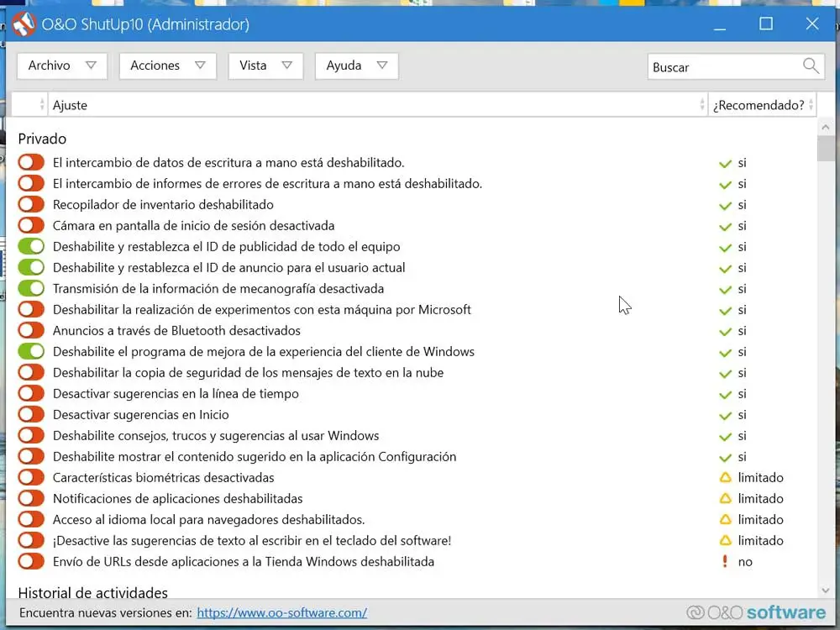The image size is (840, 630).
Task: Open the Acciones dropdown arrow
Action: coord(201,66)
